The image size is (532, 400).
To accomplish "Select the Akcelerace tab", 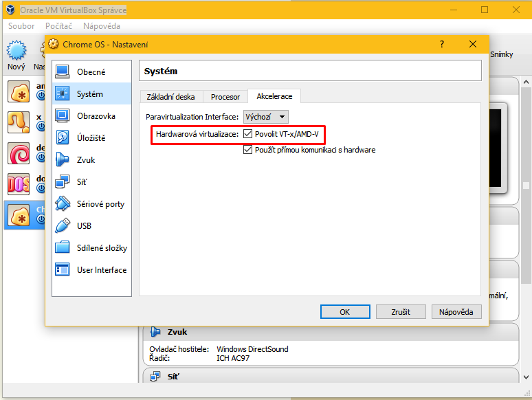I will click(274, 96).
